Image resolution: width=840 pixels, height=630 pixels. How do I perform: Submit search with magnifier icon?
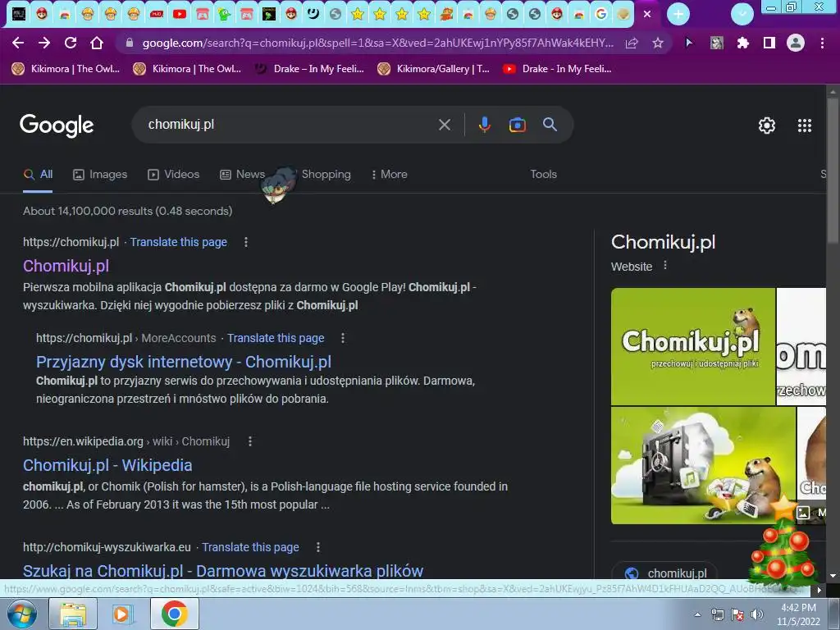point(550,125)
